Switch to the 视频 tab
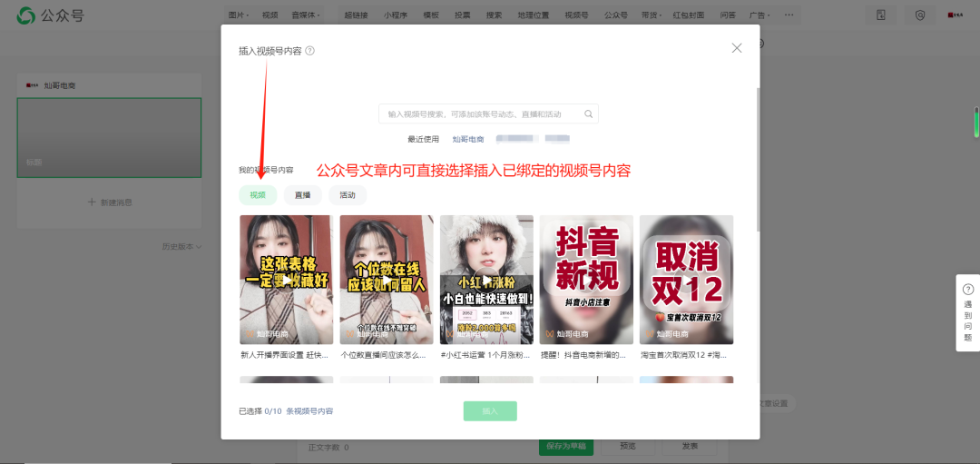Image resolution: width=980 pixels, height=464 pixels. pos(258,195)
